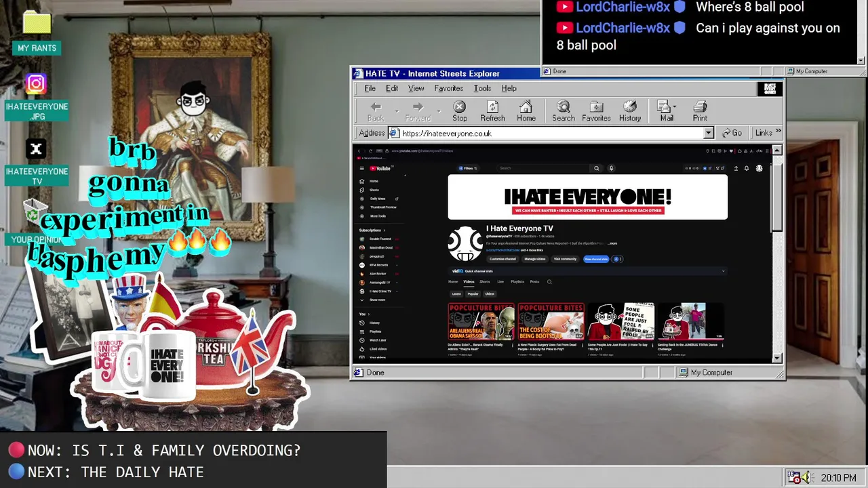The width and height of the screenshot is (868, 488).
Task: Open the Some People Are Just Fools thumbnail
Action: 620,321
